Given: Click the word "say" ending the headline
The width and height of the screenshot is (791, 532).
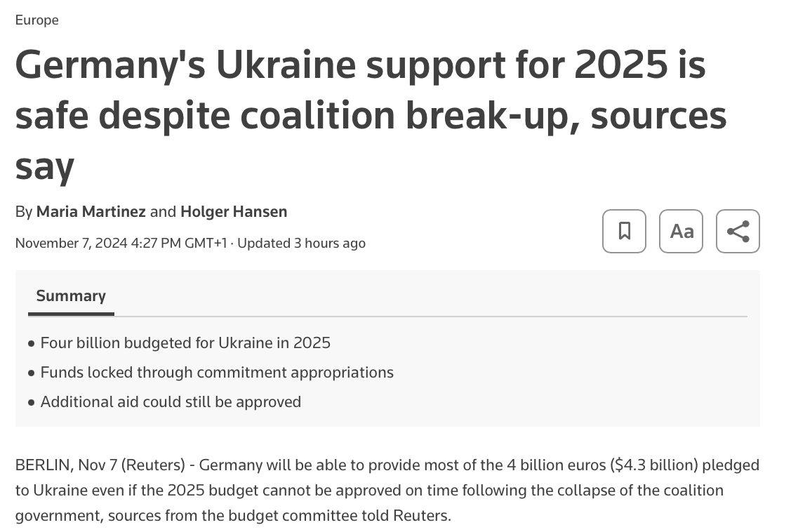Looking at the screenshot, I should point(44,166).
